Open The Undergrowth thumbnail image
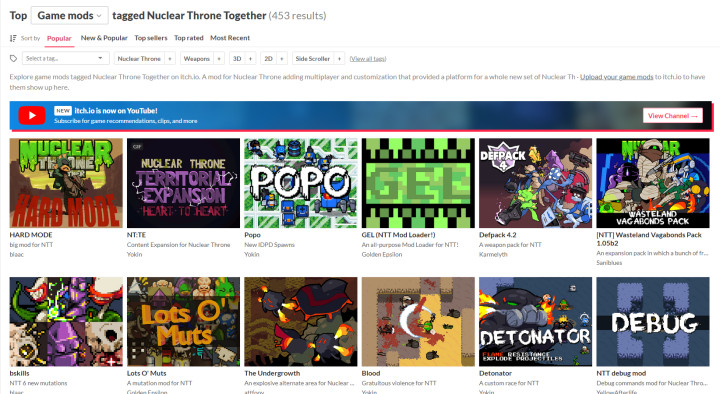The image size is (720, 394). click(301, 321)
